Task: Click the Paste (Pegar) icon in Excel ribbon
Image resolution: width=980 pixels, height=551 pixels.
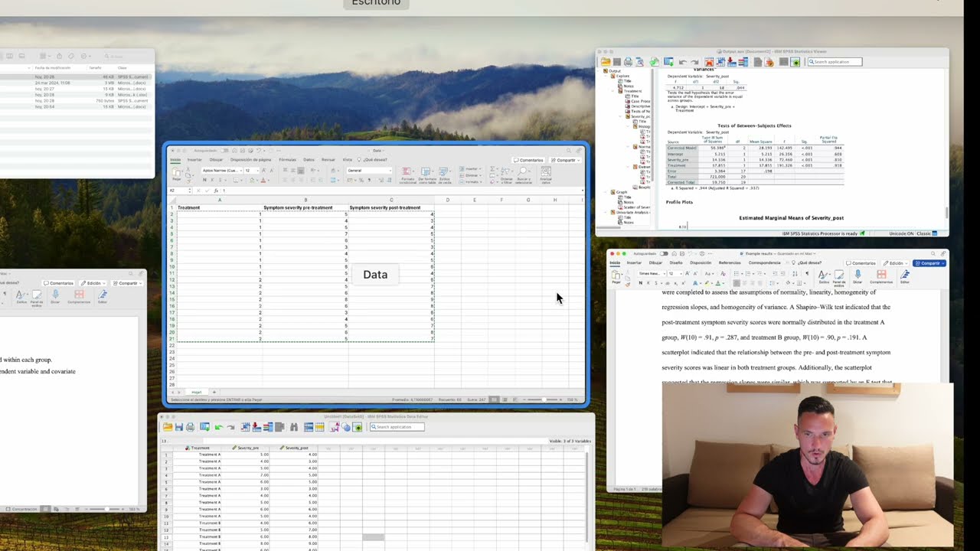Action: (x=177, y=173)
